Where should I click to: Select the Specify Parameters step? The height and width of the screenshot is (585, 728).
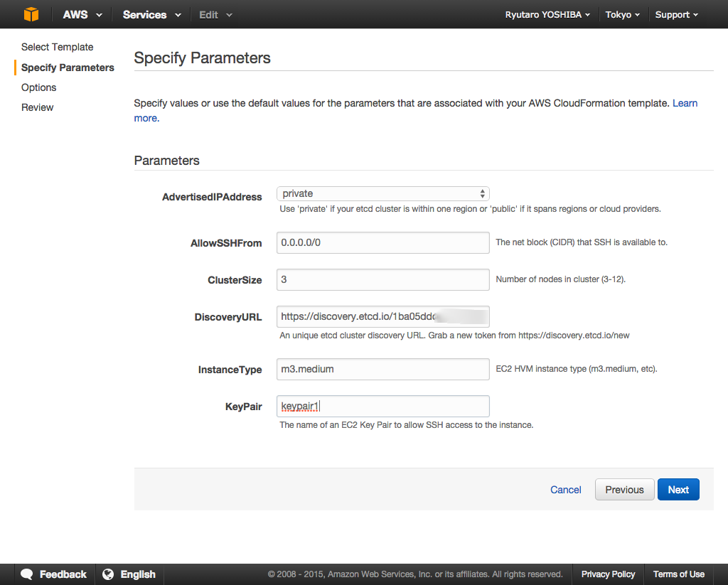click(x=68, y=68)
